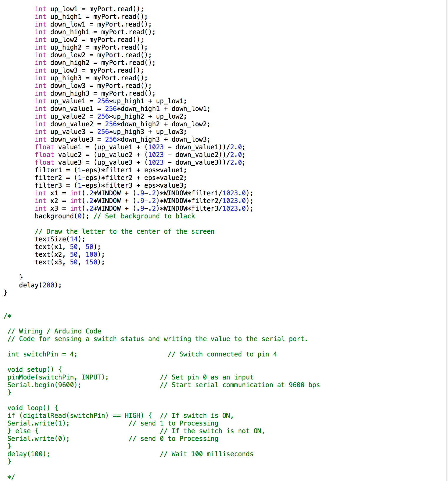
Task: Click the line starting 'int down_value1 = 256*down_high1'
Action: pyautogui.click(x=122, y=109)
